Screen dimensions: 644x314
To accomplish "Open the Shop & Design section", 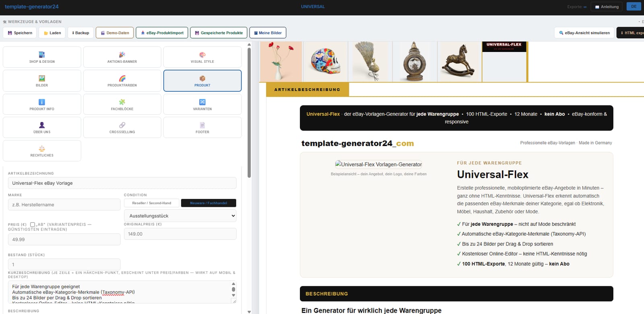I will pyautogui.click(x=42, y=57).
